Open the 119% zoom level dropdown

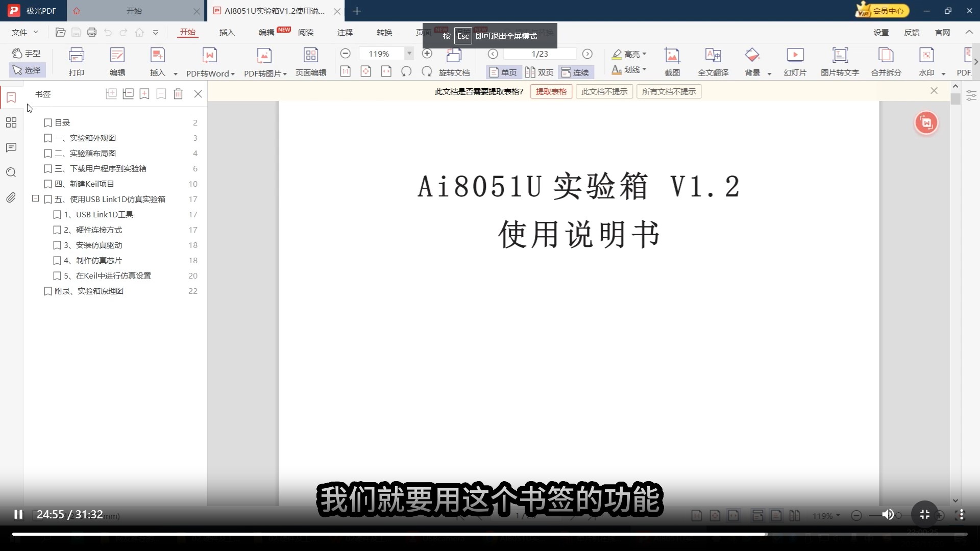(409, 54)
